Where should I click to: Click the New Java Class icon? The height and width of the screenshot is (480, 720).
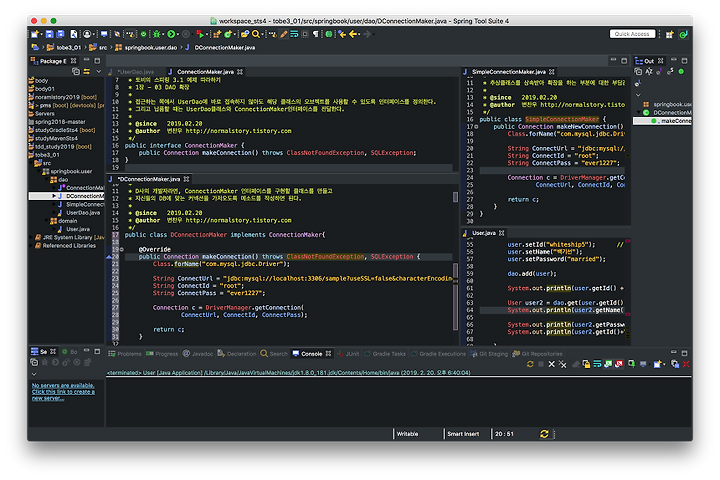point(228,34)
